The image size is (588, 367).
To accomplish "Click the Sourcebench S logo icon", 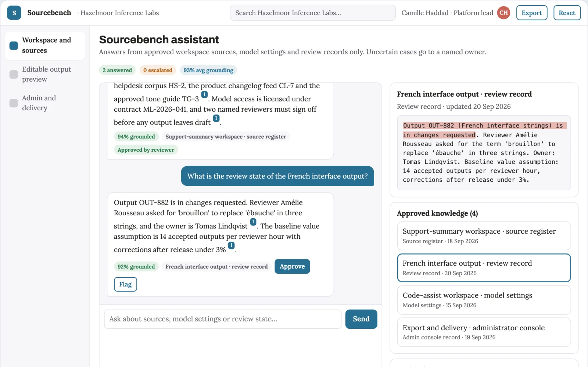I will pyautogui.click(x=14, y=13).
